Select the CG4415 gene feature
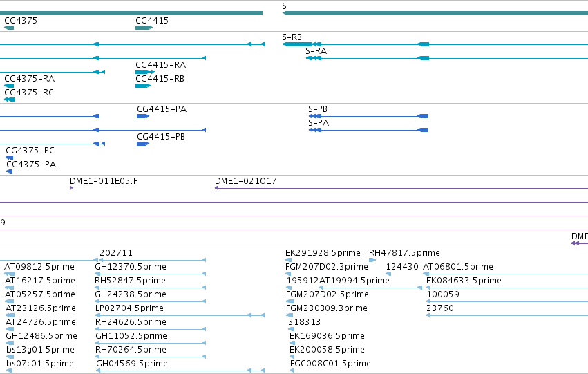The height and width of the screenshot is (374, 588). click(x=152, y=21)
